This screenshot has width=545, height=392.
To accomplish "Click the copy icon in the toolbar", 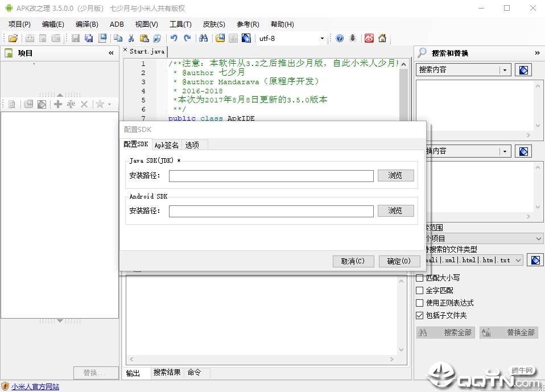I will tap(118, 38).
